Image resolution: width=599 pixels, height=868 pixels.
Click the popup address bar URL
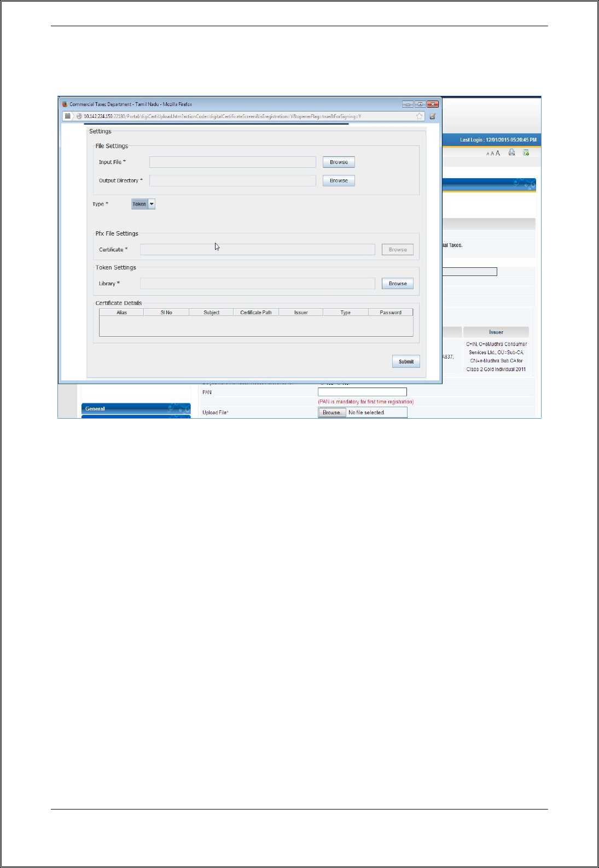point(223,116)
